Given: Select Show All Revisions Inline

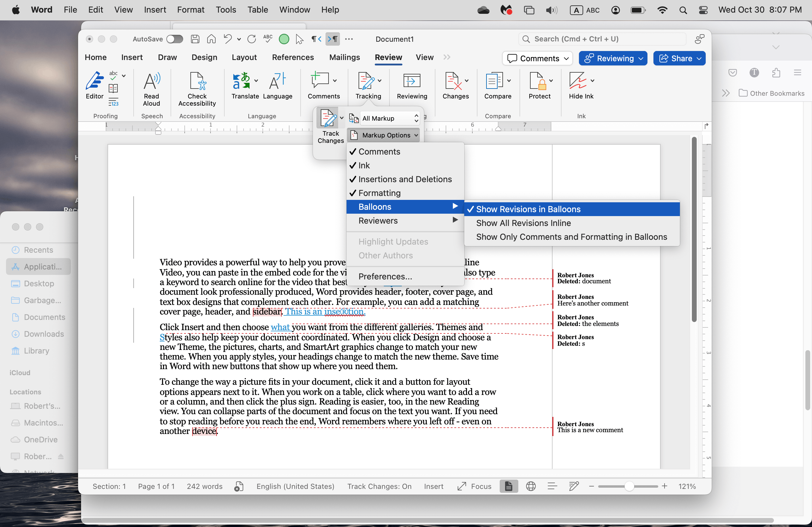Looking at the screenshot, I should coord(523,223).
